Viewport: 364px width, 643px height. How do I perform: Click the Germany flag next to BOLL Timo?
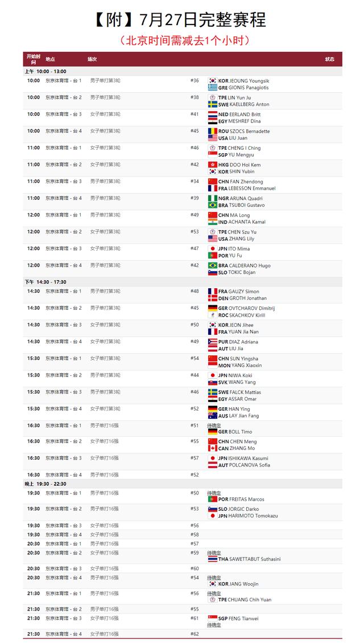pos(213,432)
